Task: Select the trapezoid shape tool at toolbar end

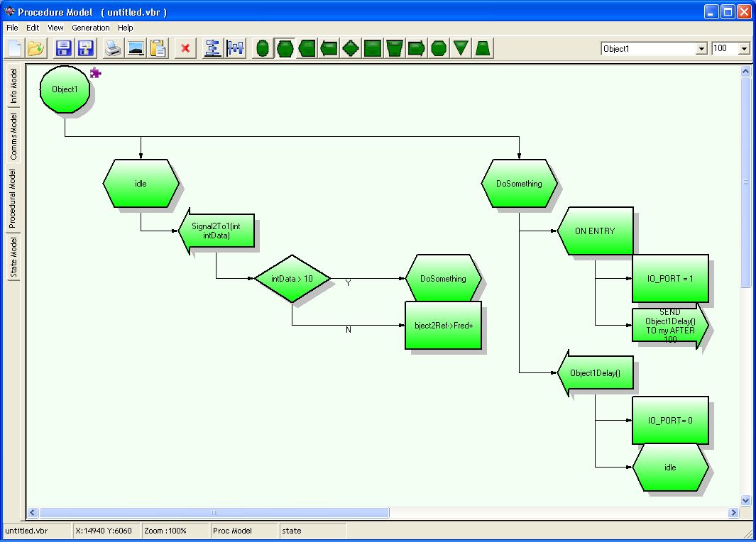Action: tap(483, 48)
